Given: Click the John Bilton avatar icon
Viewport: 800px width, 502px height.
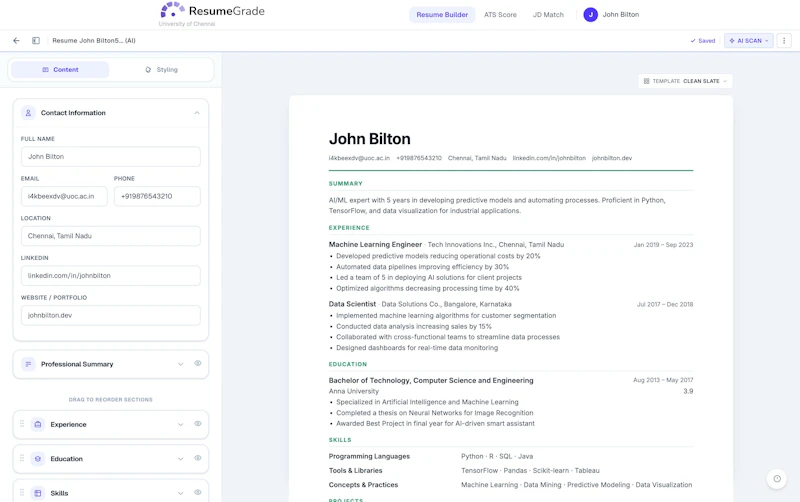Looking at the screenshot, I should [590, 15].
